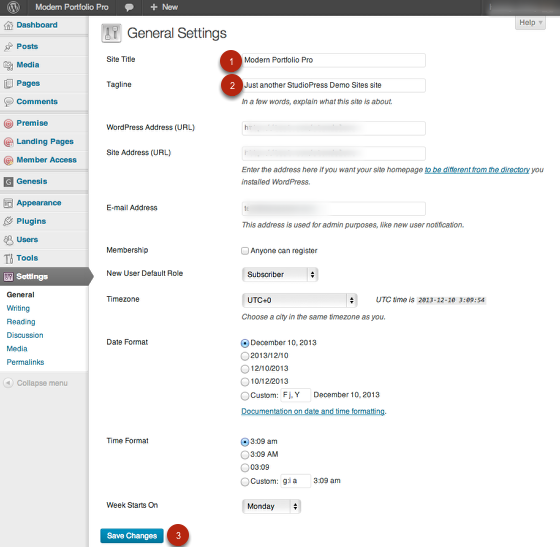Click the Settings sidebar icon

pos(8,277)
